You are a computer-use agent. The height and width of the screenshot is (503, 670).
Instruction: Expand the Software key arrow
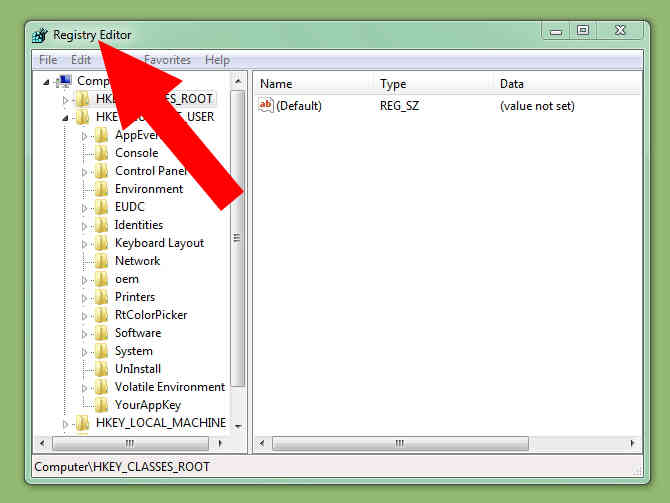[86, 333]
